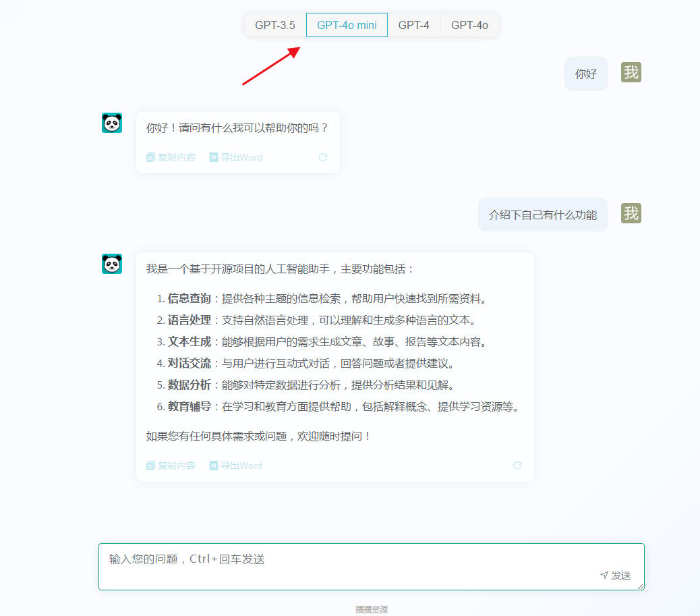Click the 语言处理 list item

pyautogui.click(x=318, y=320)
